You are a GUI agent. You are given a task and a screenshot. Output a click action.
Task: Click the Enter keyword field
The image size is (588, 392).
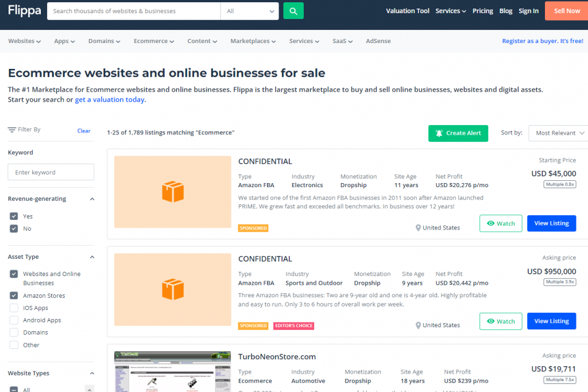[51, 172]
